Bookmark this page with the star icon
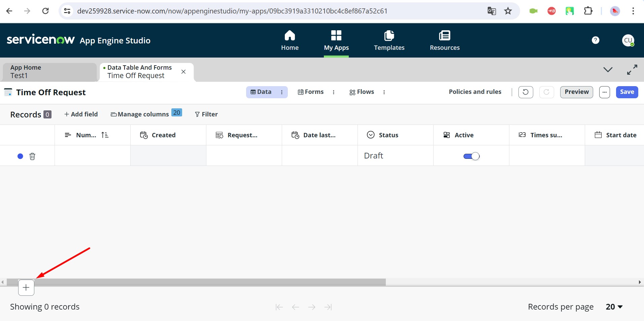The width and height of the screenshot is (644, 321). 508,11
